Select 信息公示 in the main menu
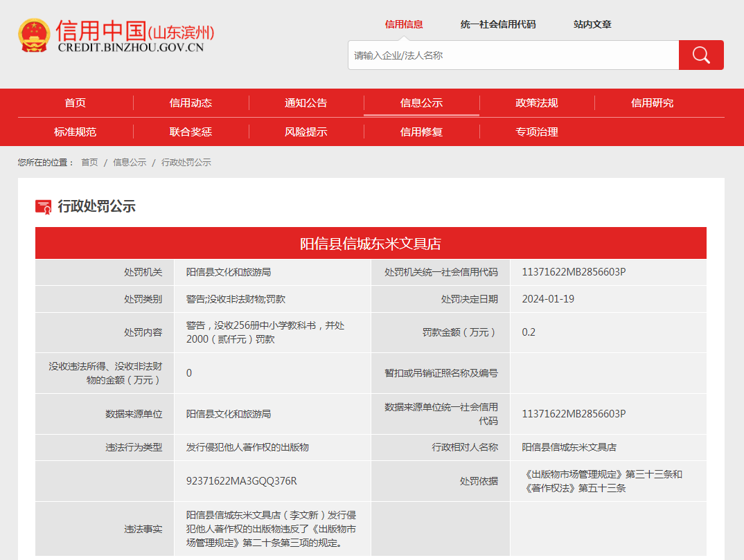The image size is (744, 560). pos(421,103)
